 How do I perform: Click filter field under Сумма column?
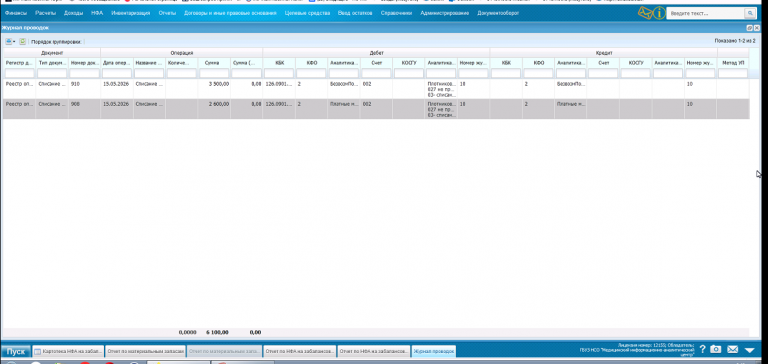[214, 73]
